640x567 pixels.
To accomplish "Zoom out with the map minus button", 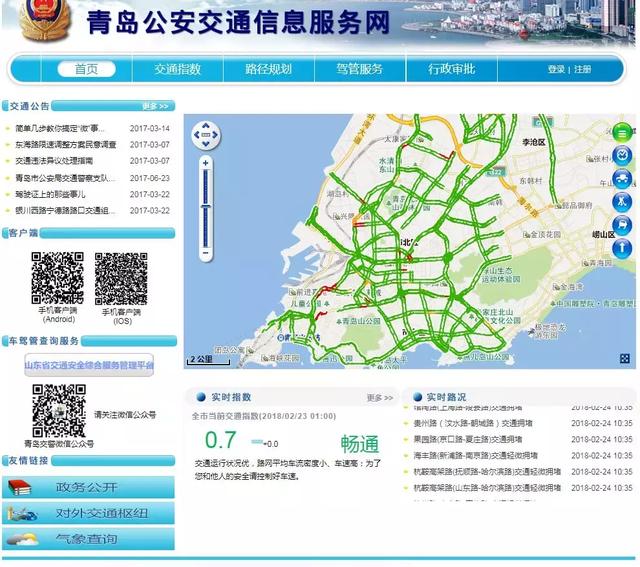I will tap(206, 252).
